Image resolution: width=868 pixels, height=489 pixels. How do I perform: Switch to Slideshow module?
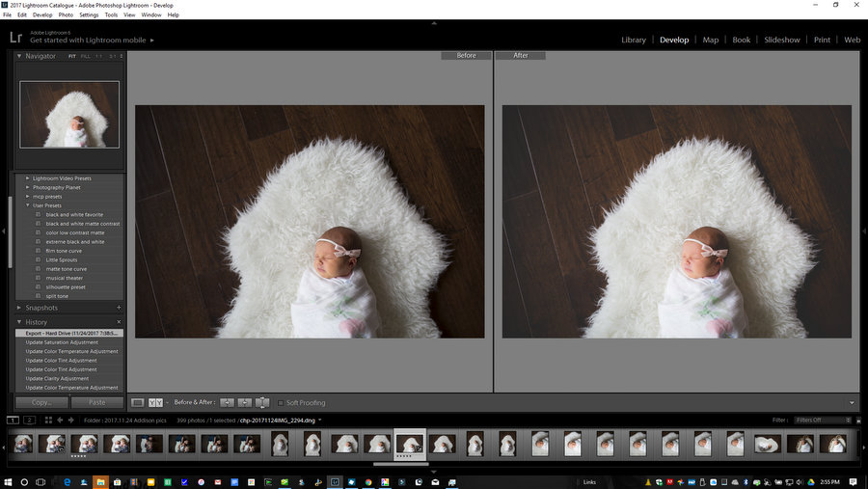tap(782, 40)
